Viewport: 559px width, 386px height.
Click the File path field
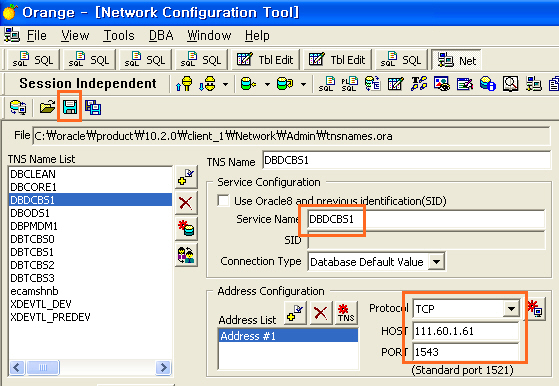[291, 136]
